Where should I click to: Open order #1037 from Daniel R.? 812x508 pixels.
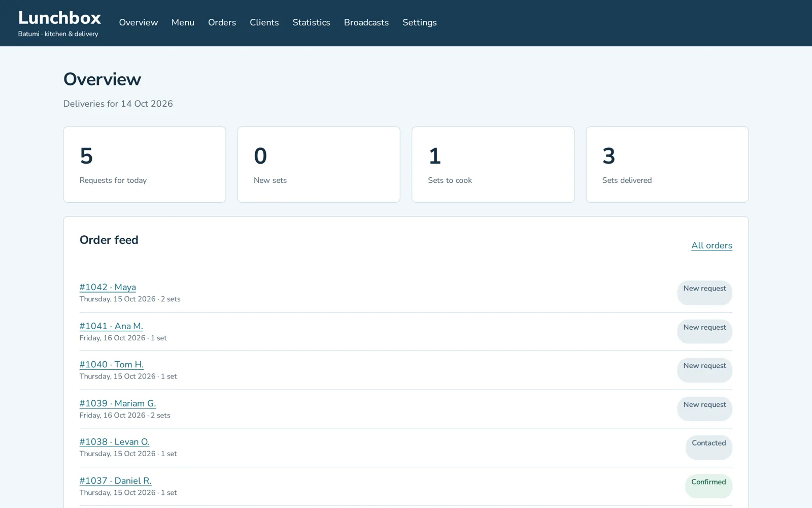click(x=115, y=481)
